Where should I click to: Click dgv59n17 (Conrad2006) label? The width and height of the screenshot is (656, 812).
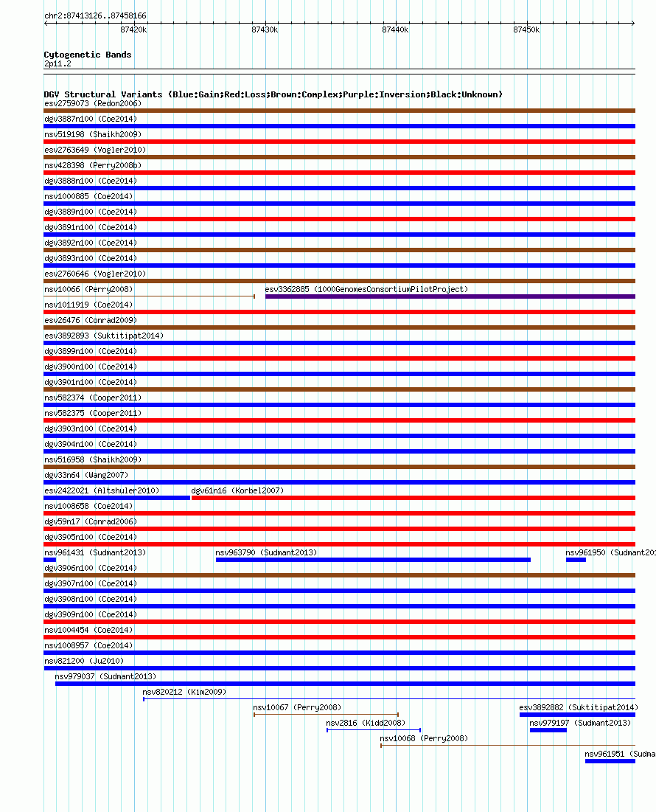[91, 522]
